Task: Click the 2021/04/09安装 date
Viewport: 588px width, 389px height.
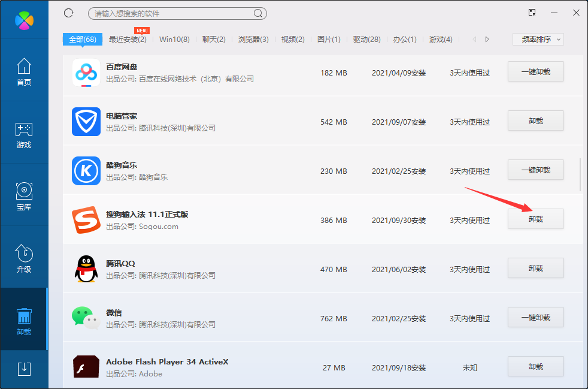Action: pyautogui.click(x=399, y=73)
